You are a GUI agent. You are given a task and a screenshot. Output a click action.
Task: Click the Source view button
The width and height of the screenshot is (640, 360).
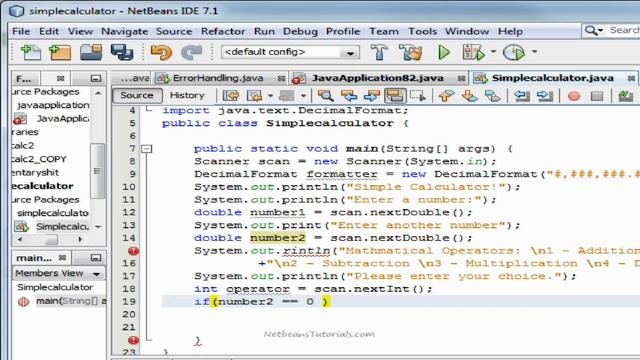click(137, 96)
